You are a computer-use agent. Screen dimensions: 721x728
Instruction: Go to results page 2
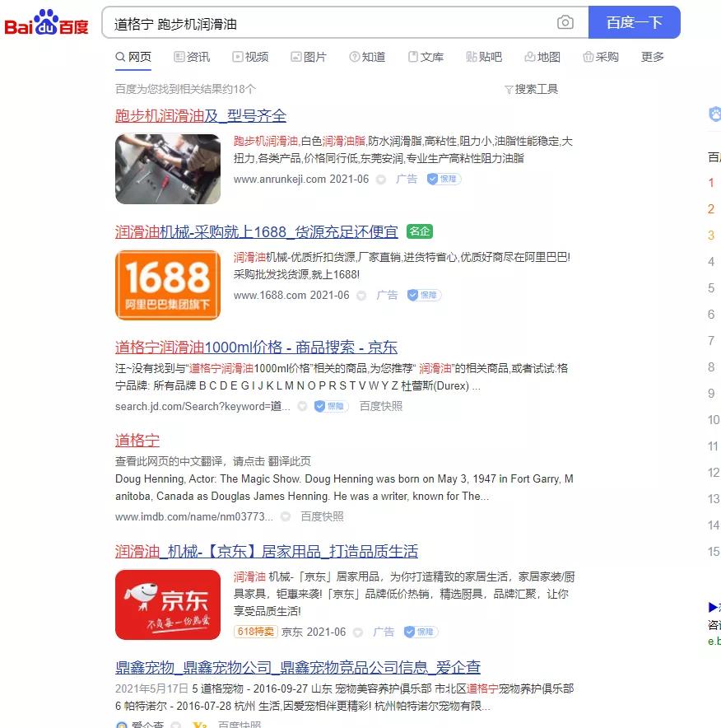[711, 208]
